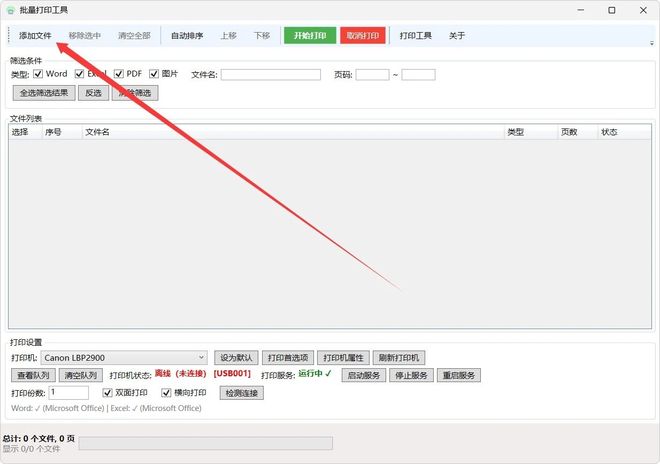Click the 批量打印工具 title bar app icon
660x464 pixels.
pos(11,10)
